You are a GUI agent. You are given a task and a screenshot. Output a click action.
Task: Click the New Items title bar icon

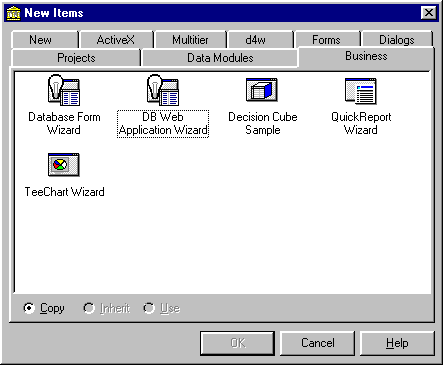pos(14,13)
